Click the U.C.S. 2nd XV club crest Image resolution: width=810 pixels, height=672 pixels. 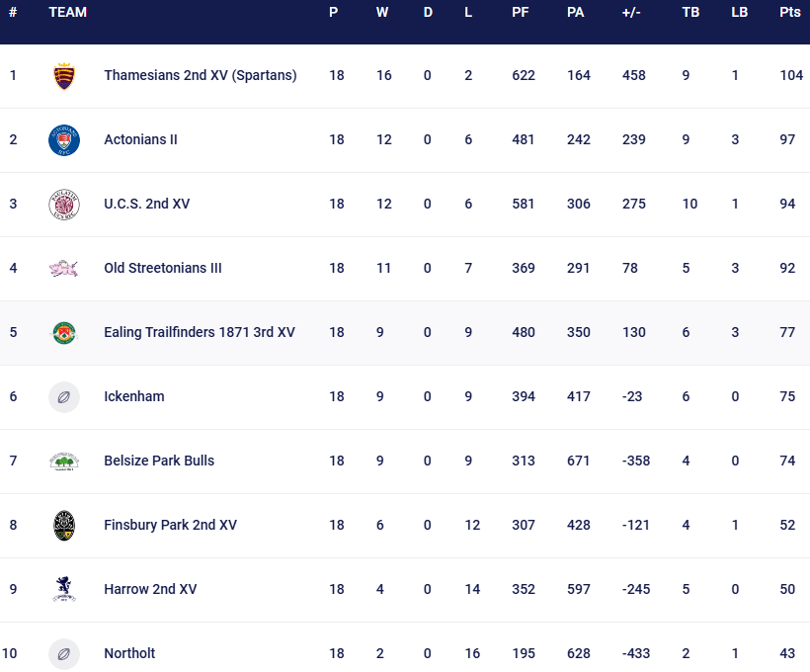[64, 205]
